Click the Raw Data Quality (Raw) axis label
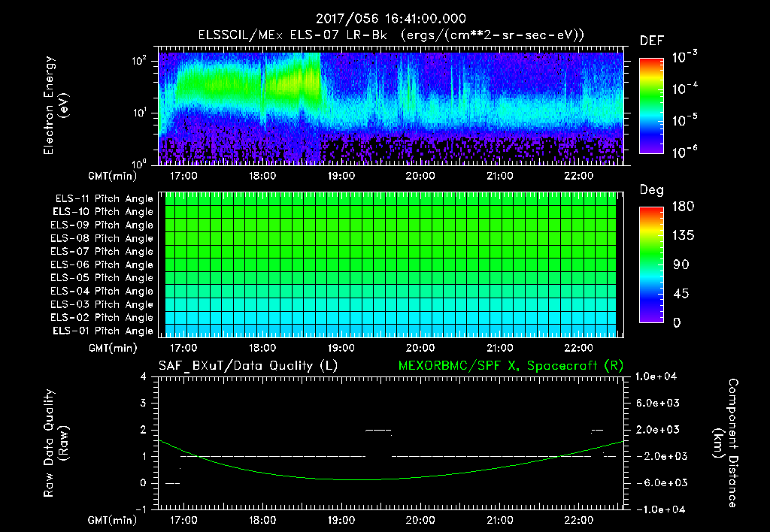The width and height of the screenshot is (770, 532). click(x=56, y=443)
